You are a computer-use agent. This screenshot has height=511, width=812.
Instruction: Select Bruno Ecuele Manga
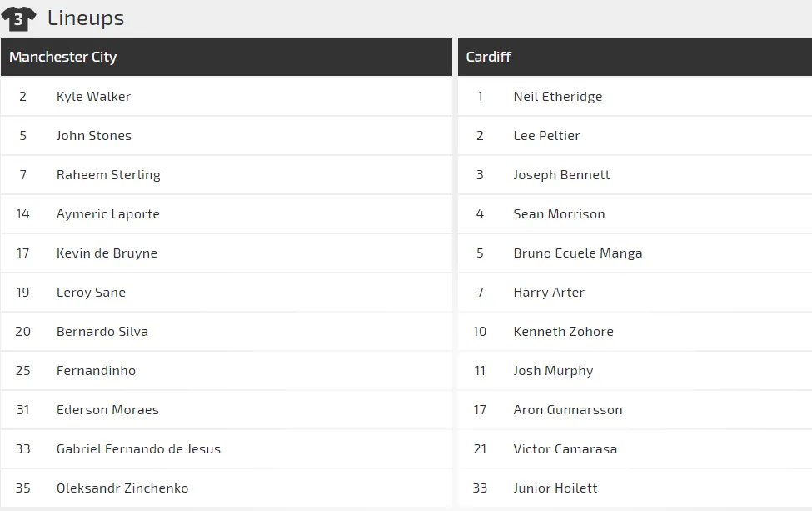578,253
